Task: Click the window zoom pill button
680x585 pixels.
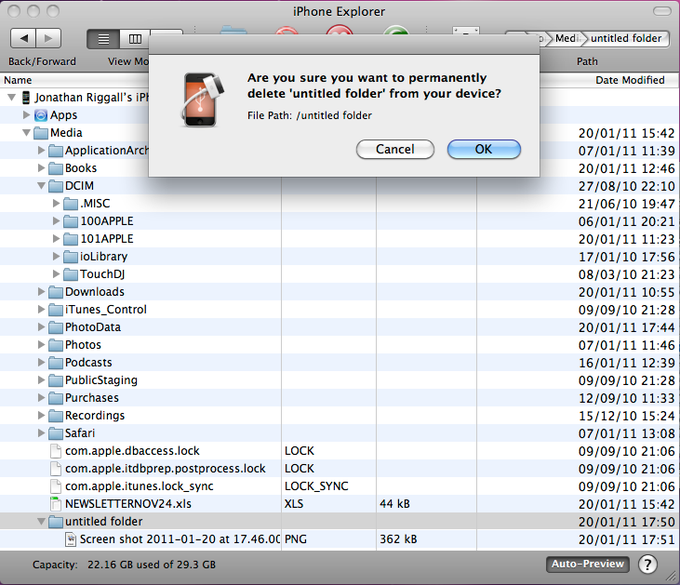Action: tap(662, 11)
